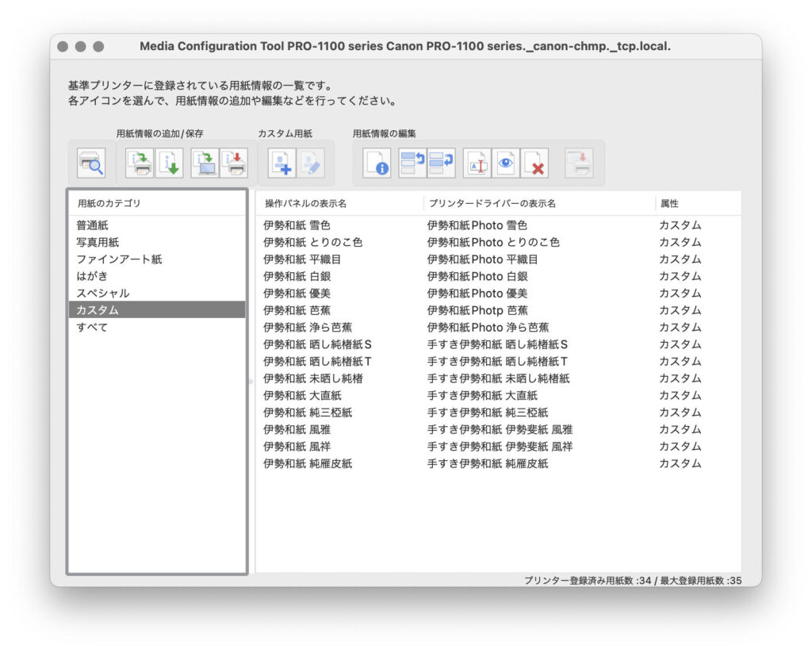Click the 用紙情報の編集 group label
The image size is (812, 653).
point(385,134)
